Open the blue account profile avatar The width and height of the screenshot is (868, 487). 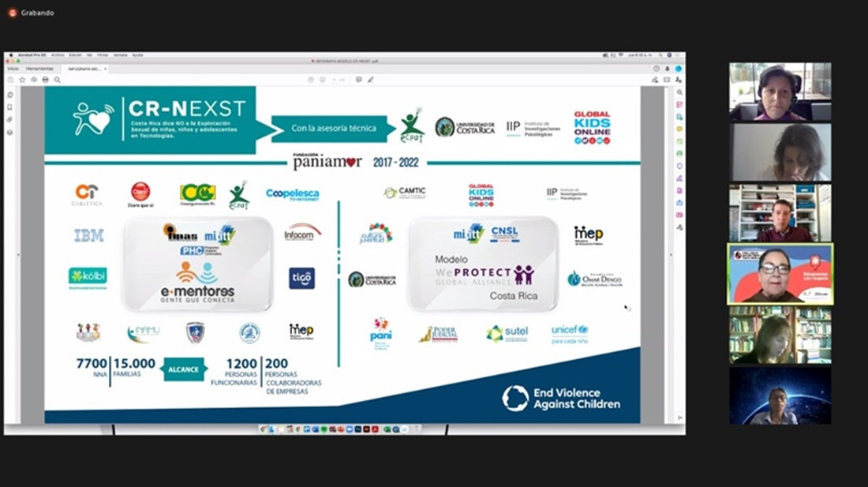click(x=678, y=69)
